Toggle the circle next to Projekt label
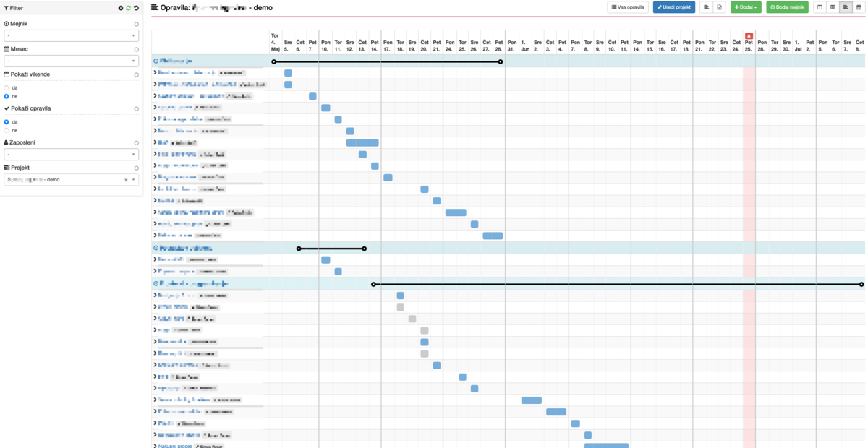 pos(136,168)
